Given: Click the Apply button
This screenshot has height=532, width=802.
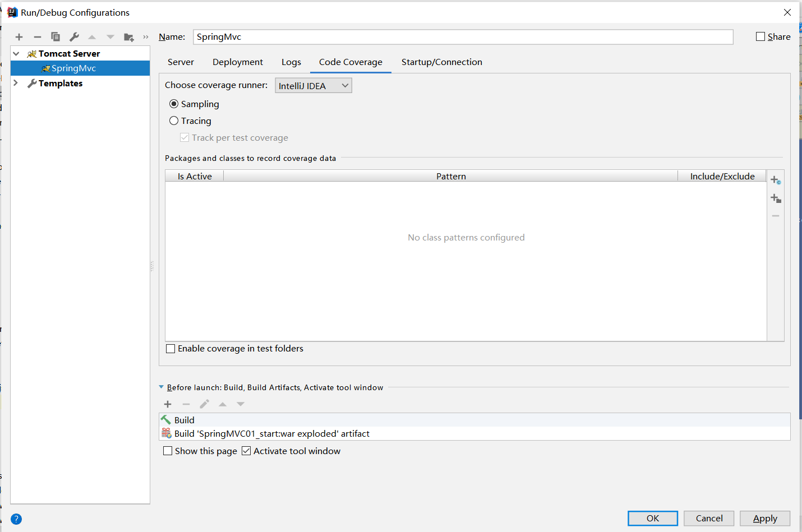Looking at the screenshot, I should point(765,519).
